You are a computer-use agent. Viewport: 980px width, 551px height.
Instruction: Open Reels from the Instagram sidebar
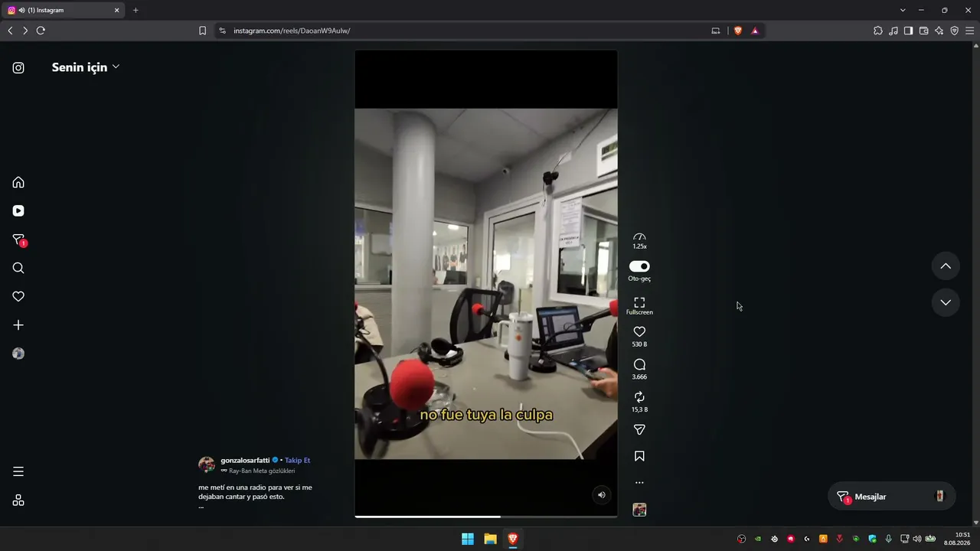click(x=18, y=211)
